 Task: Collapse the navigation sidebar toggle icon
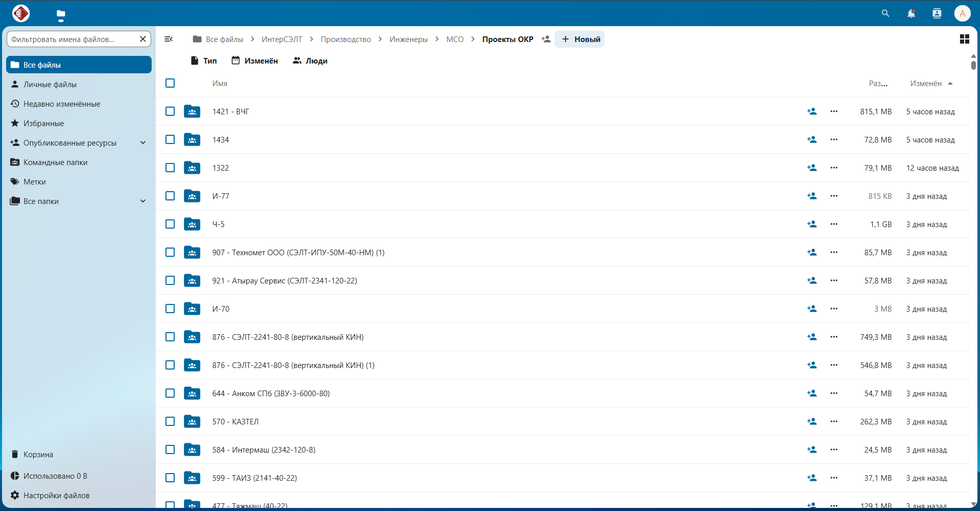pyautogui.click(x=169, y=39)
